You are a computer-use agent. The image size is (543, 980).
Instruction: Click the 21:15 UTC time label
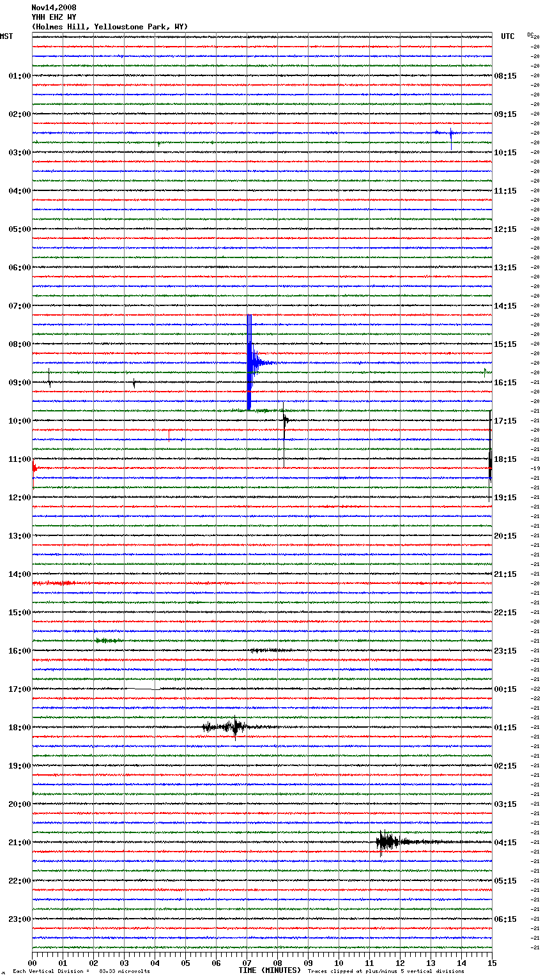point(505,574)
